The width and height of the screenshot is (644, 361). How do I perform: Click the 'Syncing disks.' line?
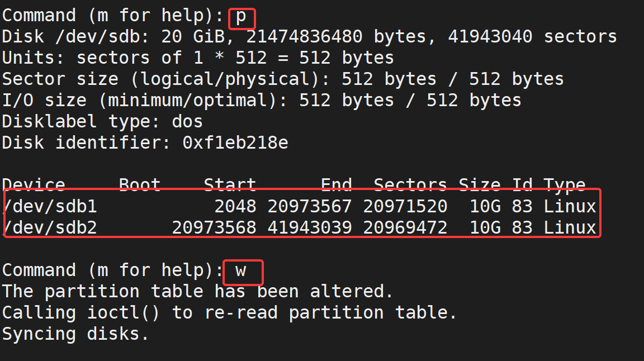click(x=75, y=334)
